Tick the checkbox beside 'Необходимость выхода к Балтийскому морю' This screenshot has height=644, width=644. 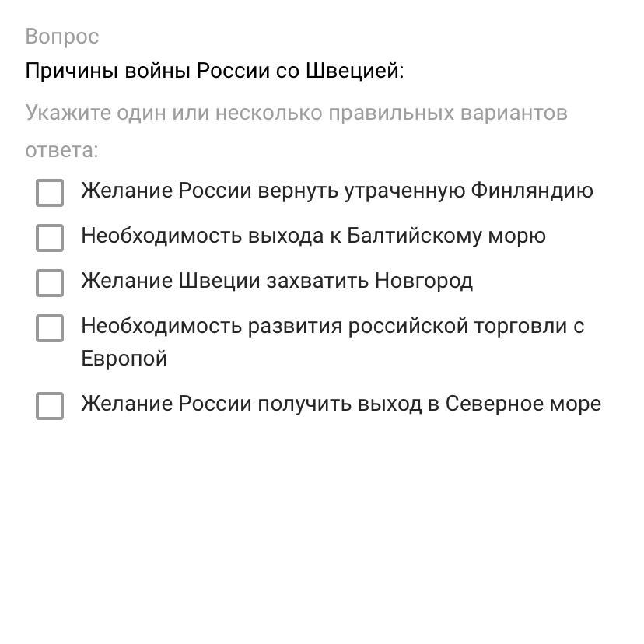point(50,238)
